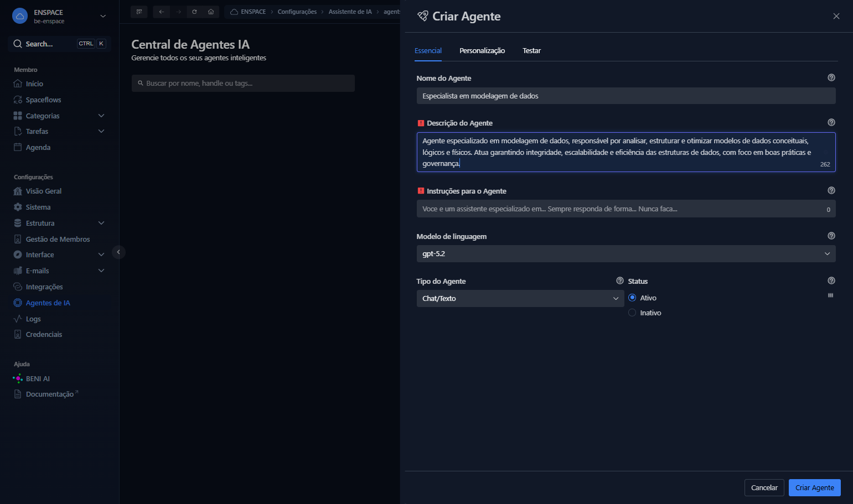Open help for Descrição do Agente field
Image resolution: width=853 pixels, height=504 pixels.
coord(831,123)
